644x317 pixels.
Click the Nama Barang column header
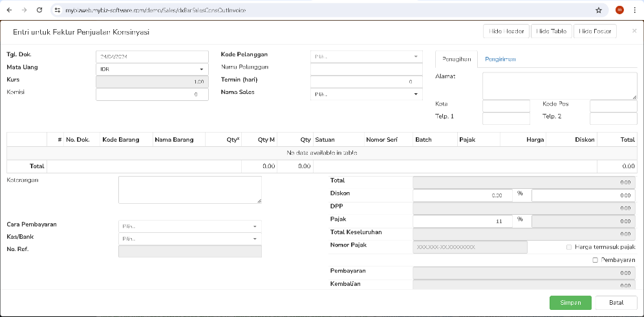(178, 139)
